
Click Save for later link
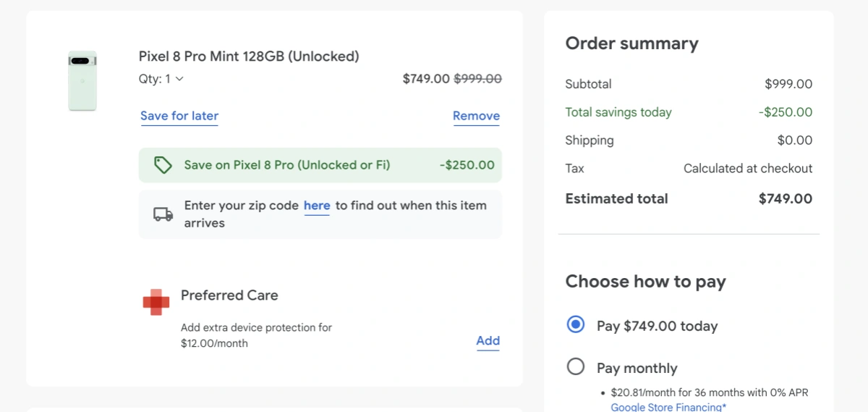click(x=179, y=116)
